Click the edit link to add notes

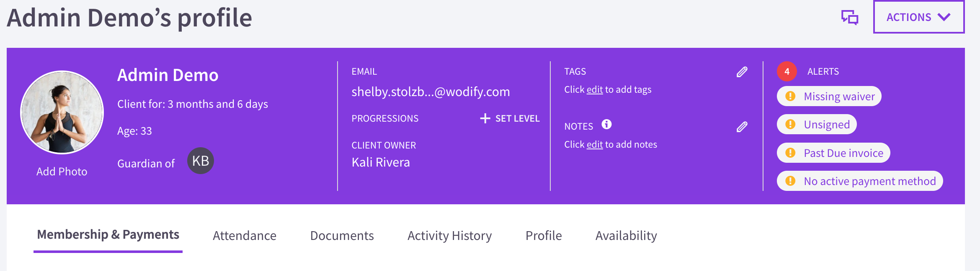pyautogui.click(x=595, y=144)
